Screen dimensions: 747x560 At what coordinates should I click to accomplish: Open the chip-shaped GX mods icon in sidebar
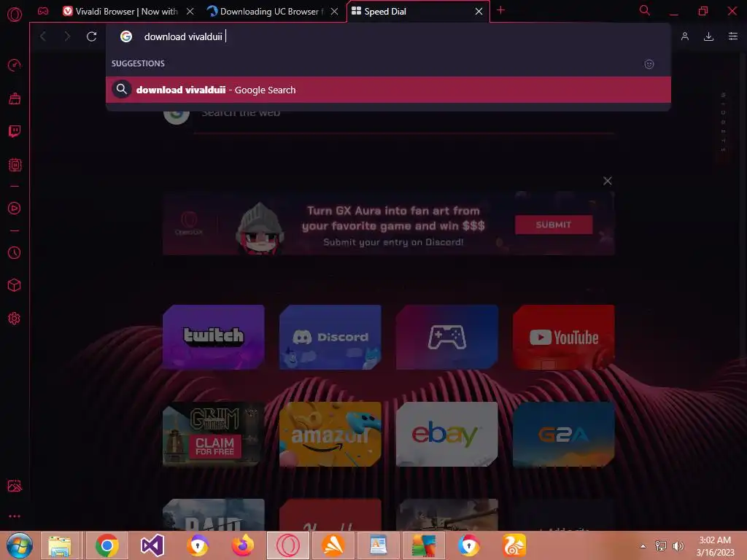pyautogui.click(x=15, y=165)
